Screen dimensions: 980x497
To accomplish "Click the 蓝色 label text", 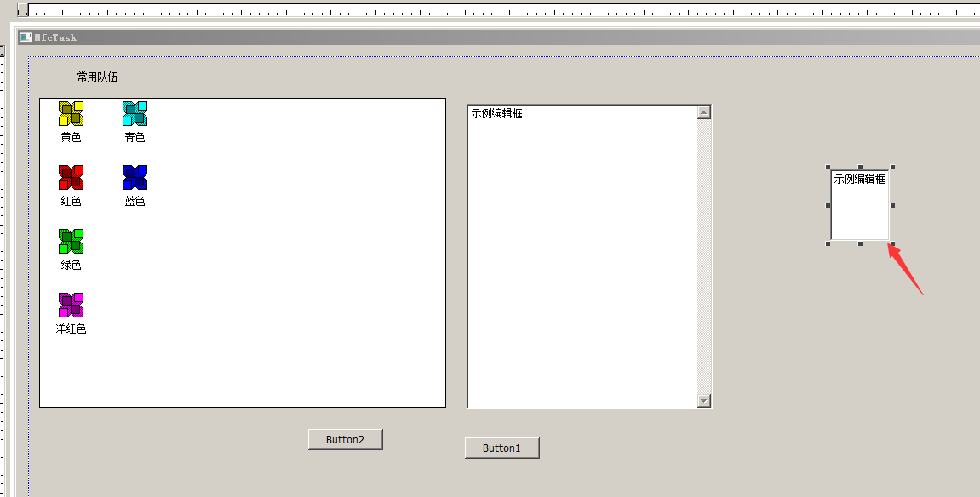I will [x=135, y=201].
